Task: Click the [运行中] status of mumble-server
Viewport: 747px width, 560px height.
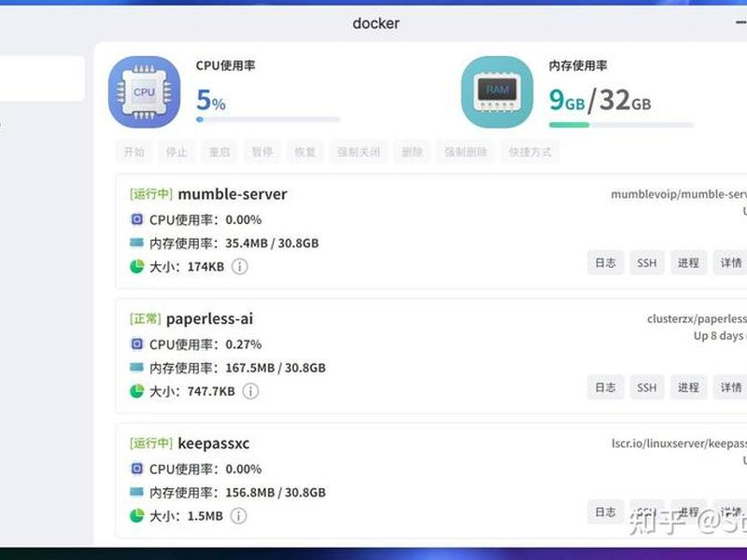Action: [151, 194]
